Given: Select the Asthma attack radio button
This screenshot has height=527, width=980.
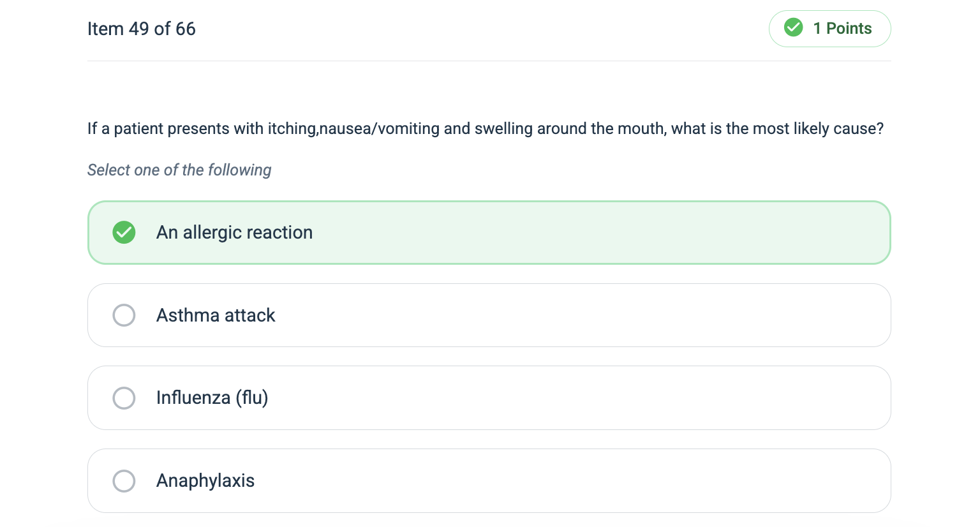Looking at the screenshot, I should [x=124, y=315].
